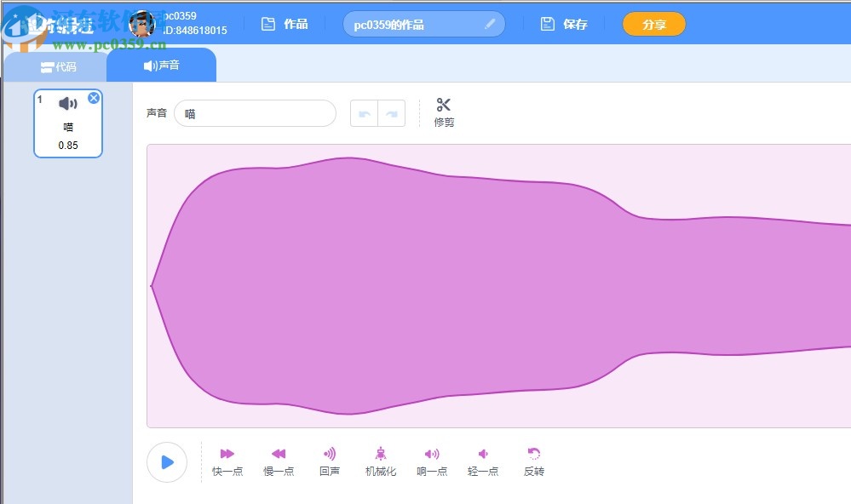Edit the sound name field showing 喵
Viewport: 851px width, 504px height.
(x=255, y=112)
